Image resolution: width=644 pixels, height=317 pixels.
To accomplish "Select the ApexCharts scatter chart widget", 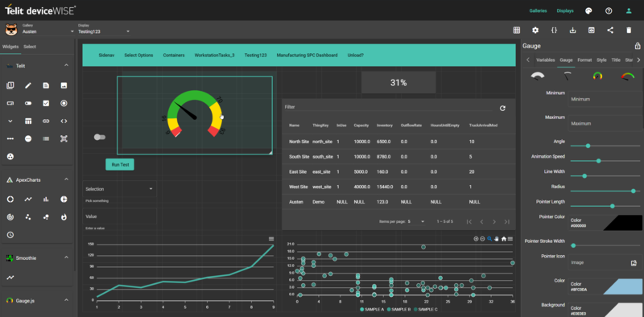I will [x=28, y=216].
